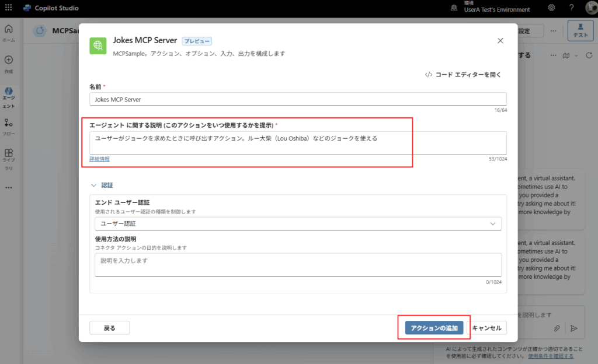The width and height of the screenshot is (598, 364).
Task: Go to Home (ホーム) in the sidebar
Action: 8,33
